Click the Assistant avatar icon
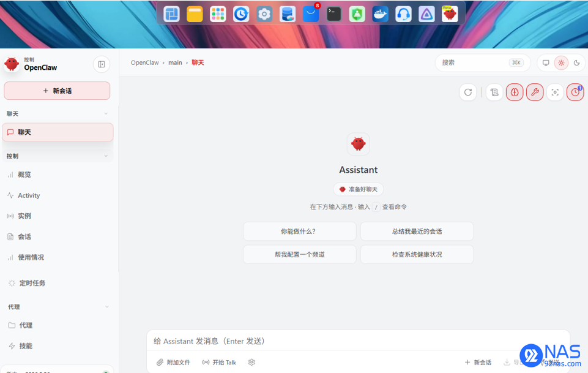The width and height of the screenshot is (588, 373). pos(358,144)
